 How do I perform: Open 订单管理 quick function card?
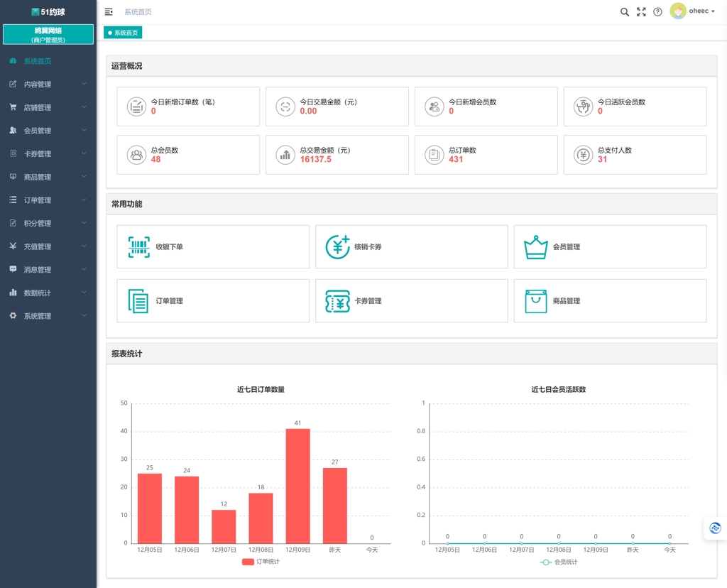pos(213,301)
